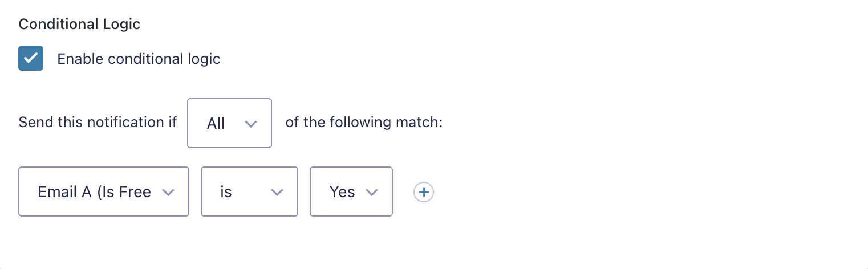Click the white checkmark in the blue box

click(31, 58)
